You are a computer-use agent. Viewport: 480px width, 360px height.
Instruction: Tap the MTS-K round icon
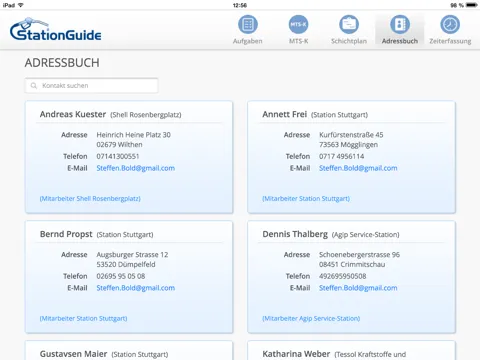(x=298, y=24)
